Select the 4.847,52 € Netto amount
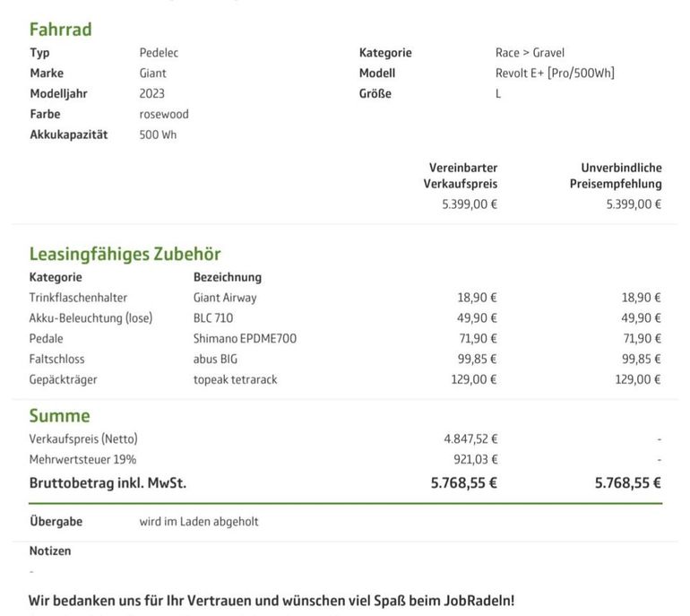 (470, 439)
